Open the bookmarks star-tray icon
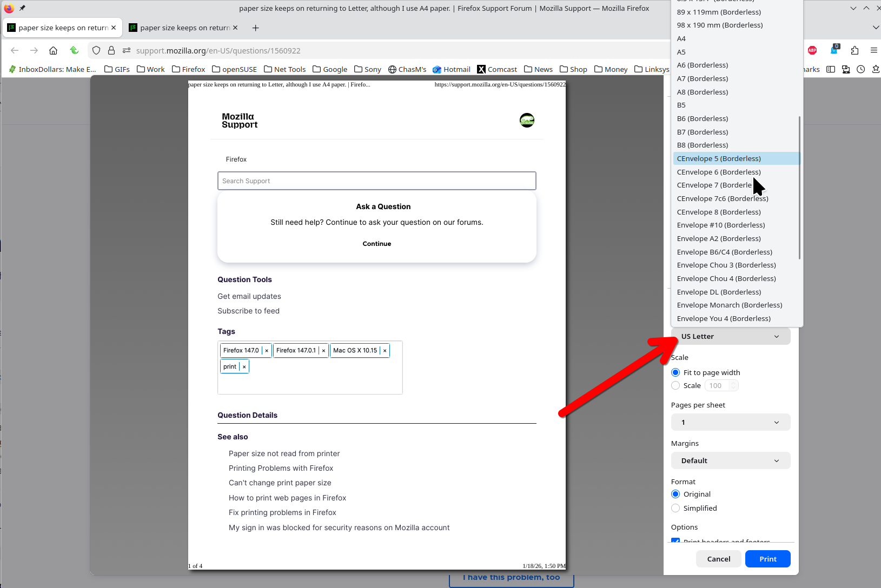 [x=876, y=69]
